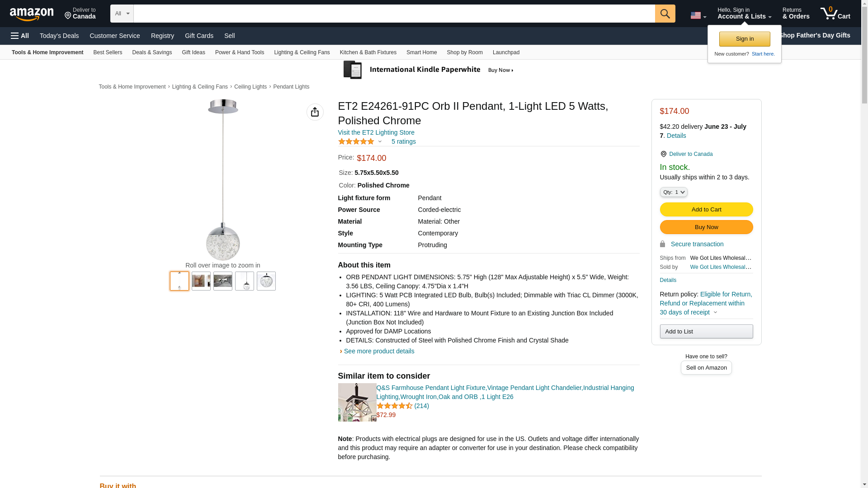The image size is (868, 488).
Task: Click the five-star rating icons
Action: [356, 141]
